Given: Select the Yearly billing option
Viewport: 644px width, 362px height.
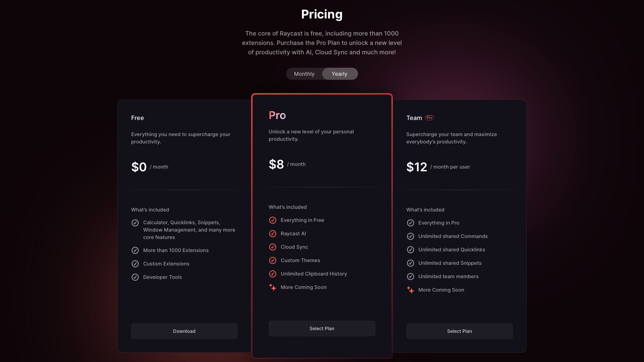Looking at the screenshot, I should [x=339, y=74].
